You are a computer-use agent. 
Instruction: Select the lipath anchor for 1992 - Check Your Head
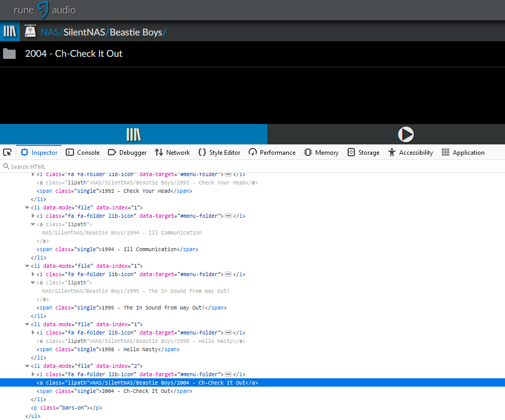[147, 182]
